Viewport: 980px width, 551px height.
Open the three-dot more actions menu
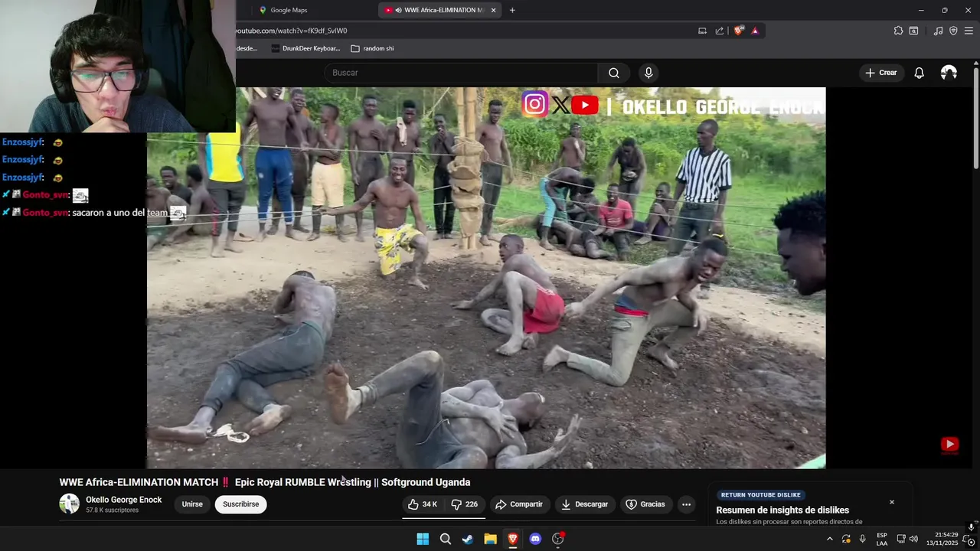click(x=686, y=504)
